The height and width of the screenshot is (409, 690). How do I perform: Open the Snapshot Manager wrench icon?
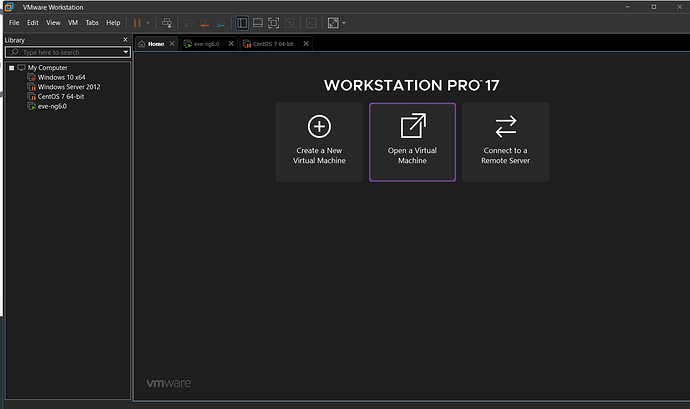(x=220, y=23)
